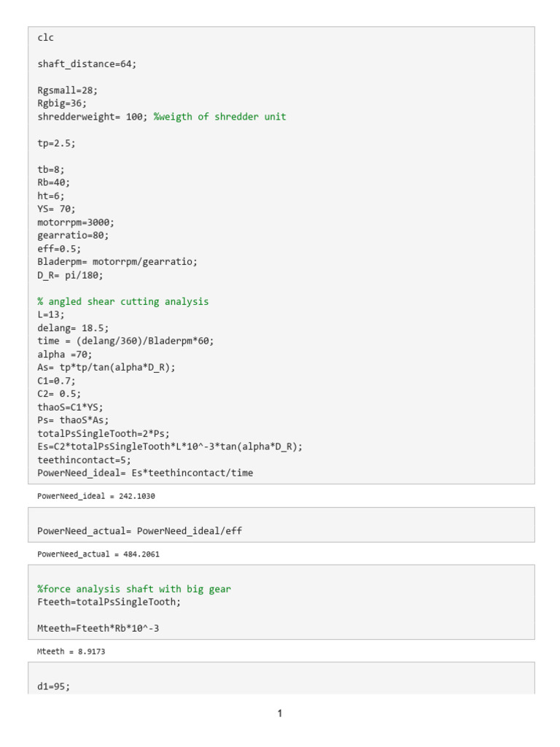Click the 'angled shear cutting analysis' comment

pos(123,301)
